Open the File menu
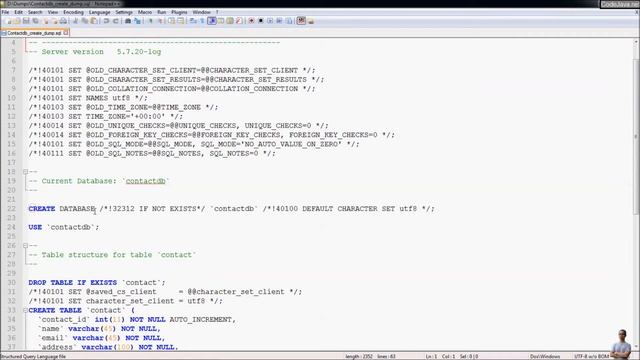This screenshot has height=360, width=640. point(5,12)
